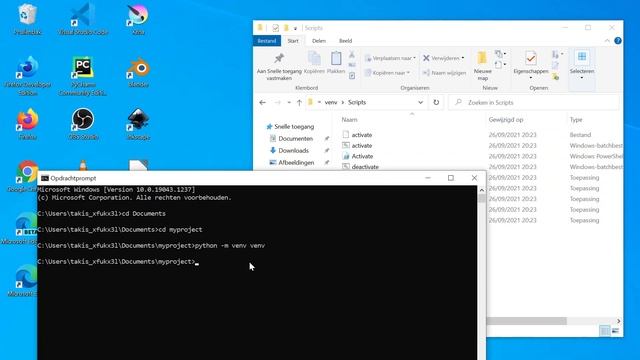Switch to large icons view in Explorer status bar
This screenshot has width=640, height=360.
coord(615,331)
